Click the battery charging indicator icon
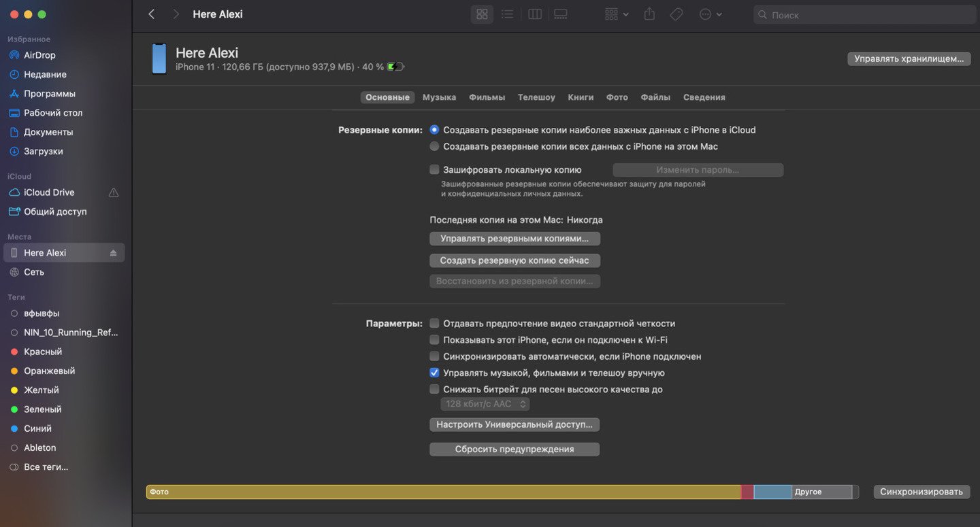 click(395, 67)
